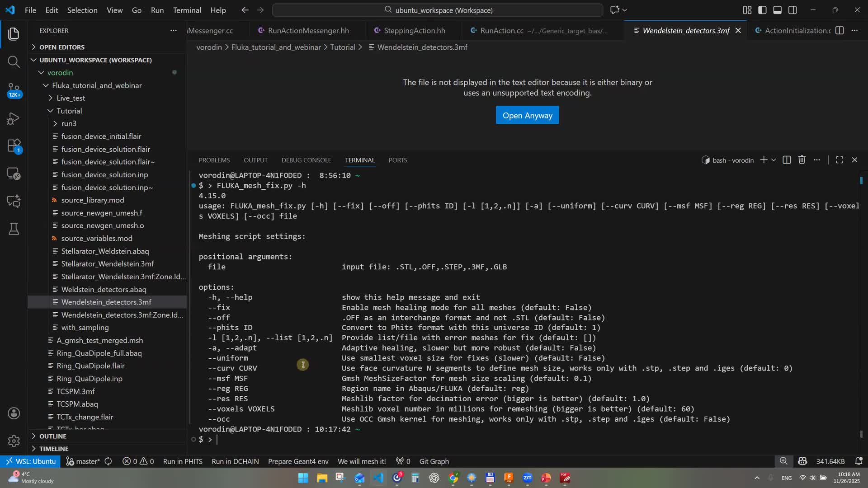
Task: Switch to the DEBUG CONSOLE tab
Action: click(306, 160)
